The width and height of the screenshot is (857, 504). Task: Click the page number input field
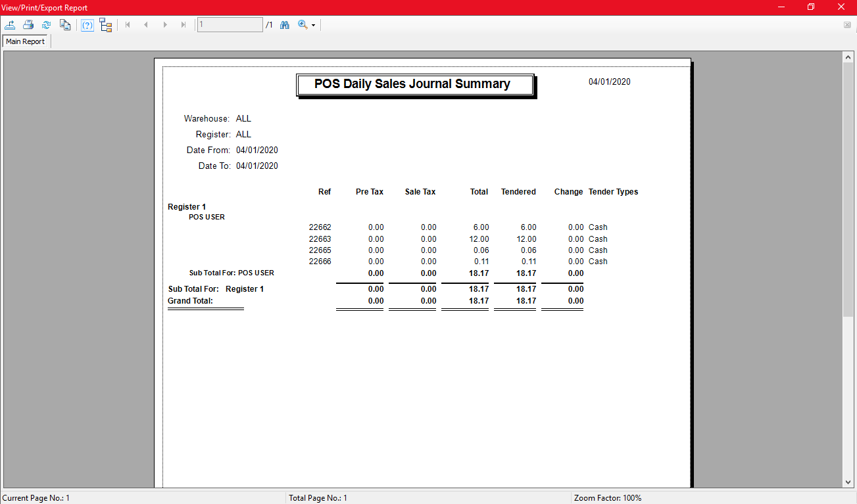tap(230, 25)
